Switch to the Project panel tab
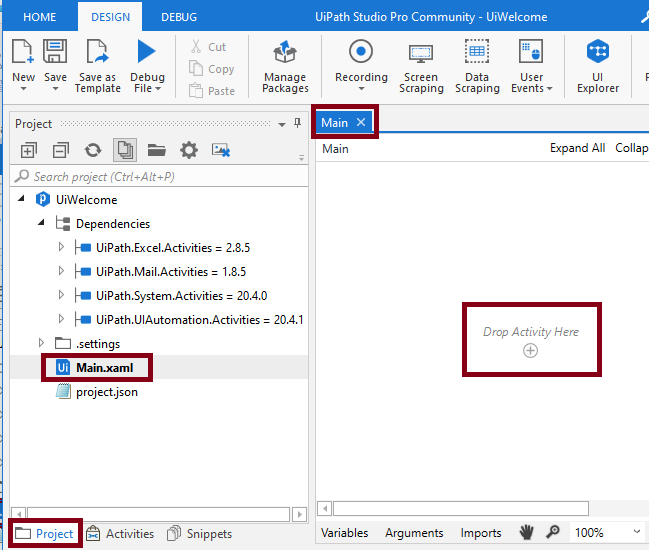Image resolution: width=649 pixels, height=550 pixels. click(45, 533)
